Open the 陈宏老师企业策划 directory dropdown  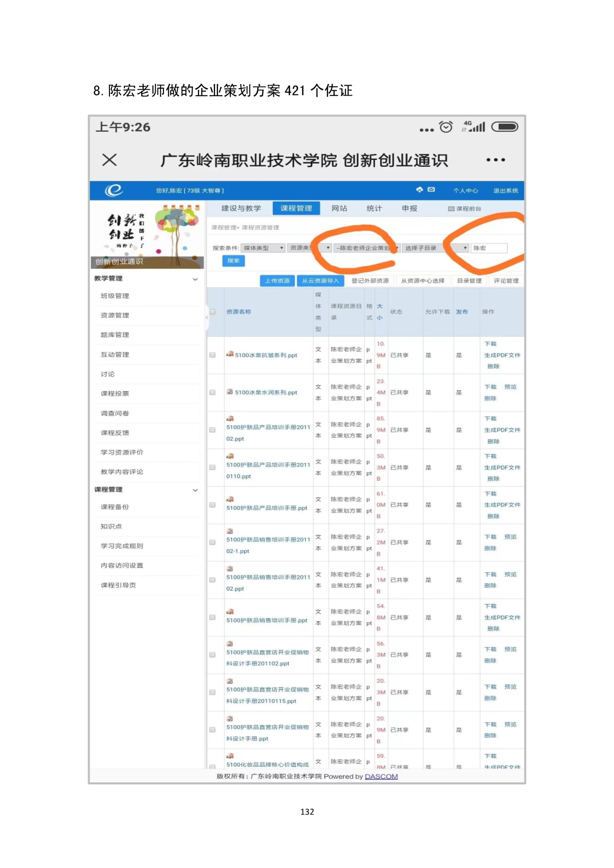click(x=366, y=248)
